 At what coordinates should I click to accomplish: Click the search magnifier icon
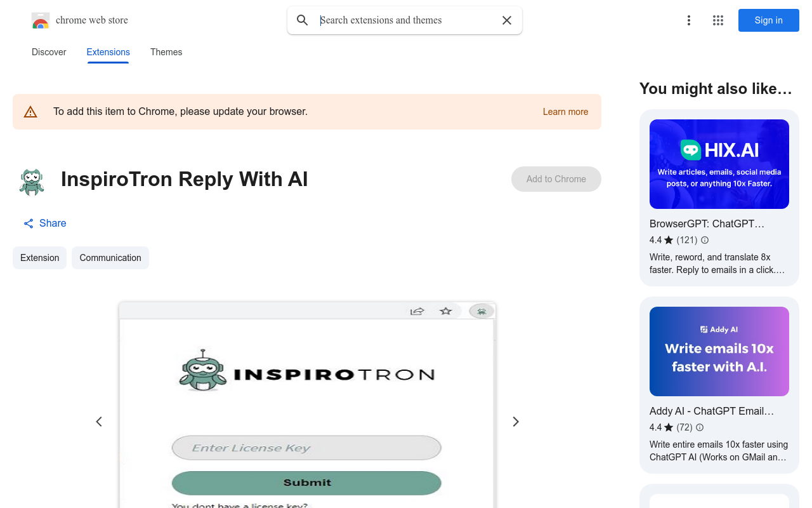(303, 20)
